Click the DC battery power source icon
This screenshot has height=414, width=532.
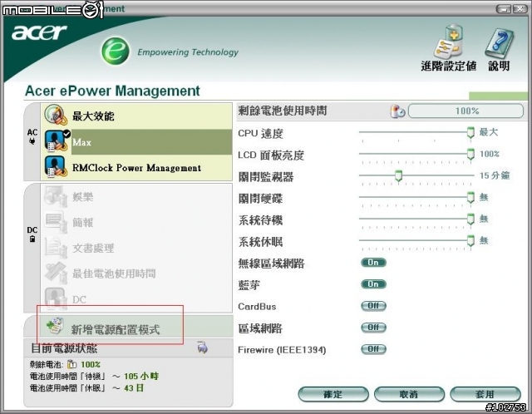point(32,239)
